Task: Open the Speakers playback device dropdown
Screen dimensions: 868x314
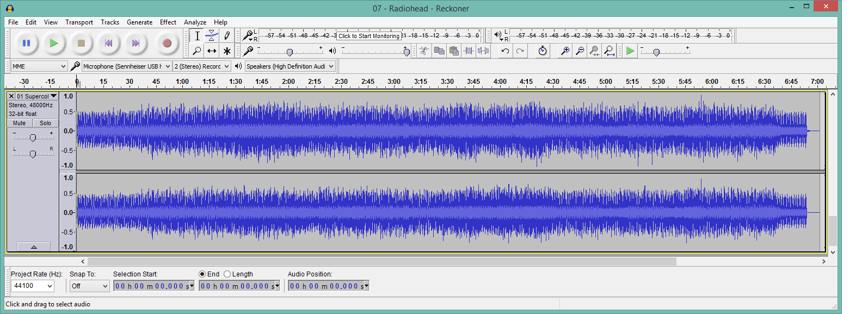Action: coord(290,66)
